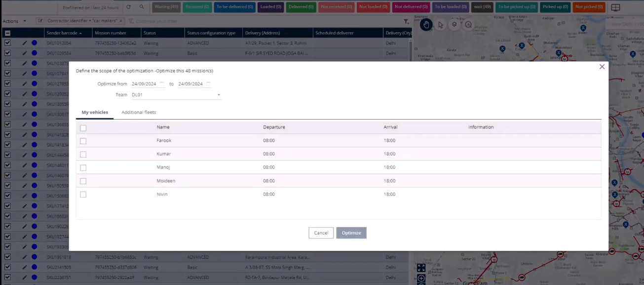Open the Optimize to date calendar

(x=208, y=84)
